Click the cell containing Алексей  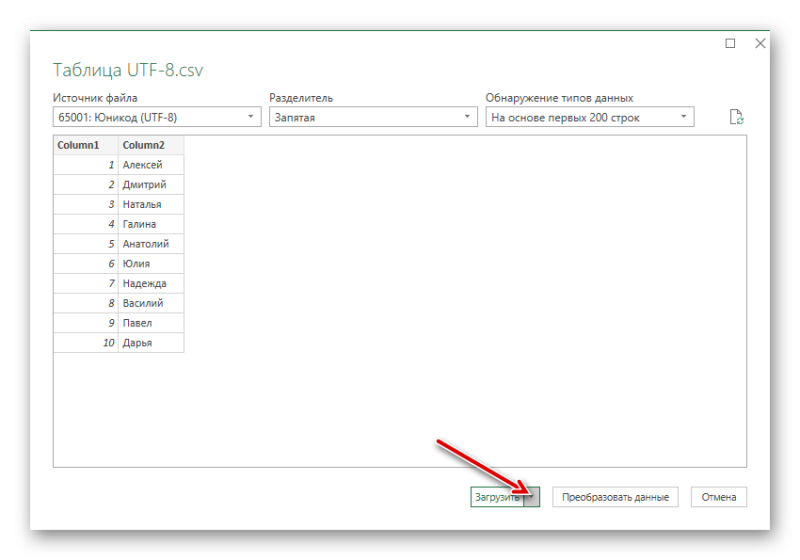151,165
